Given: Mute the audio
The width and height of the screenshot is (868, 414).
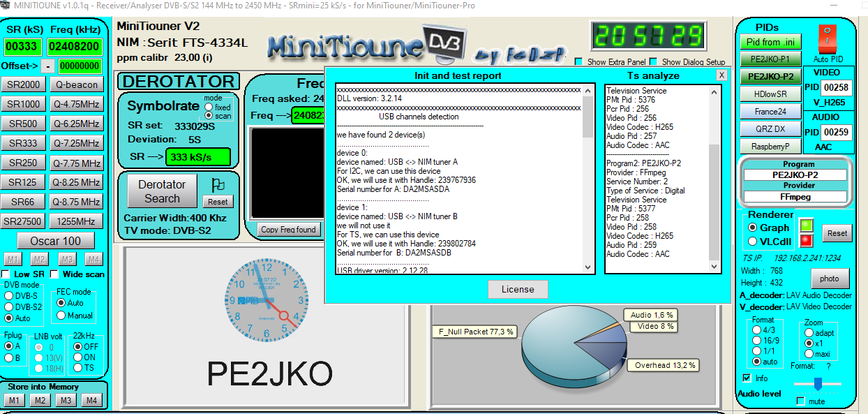Looking at the screenshot, I should 800,401.
